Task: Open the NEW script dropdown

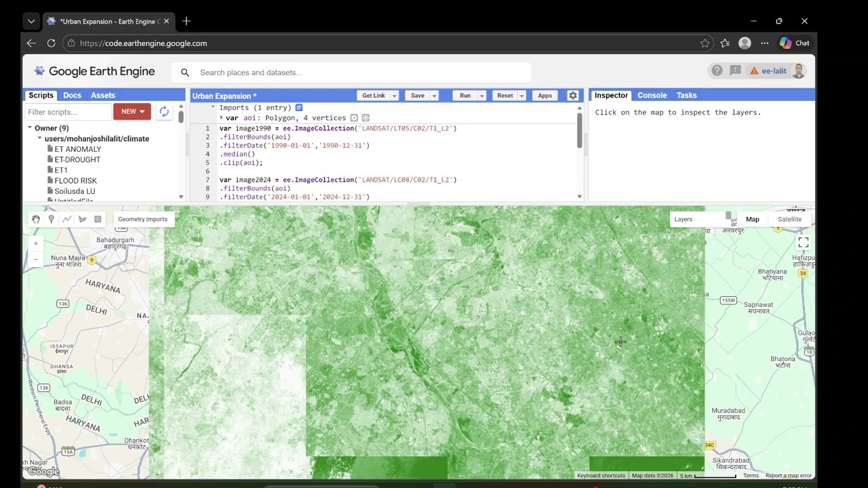Action: click(x=132, y=111)
